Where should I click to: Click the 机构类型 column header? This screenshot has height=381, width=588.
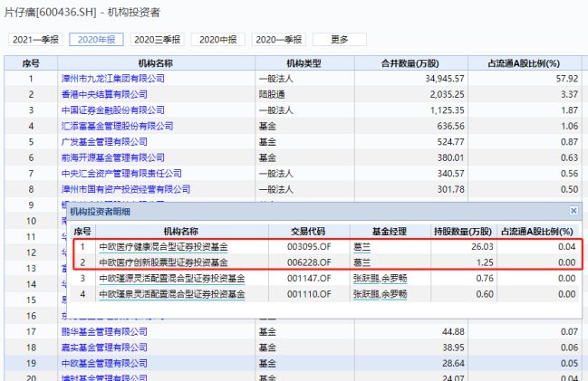[x=304, y=63]
